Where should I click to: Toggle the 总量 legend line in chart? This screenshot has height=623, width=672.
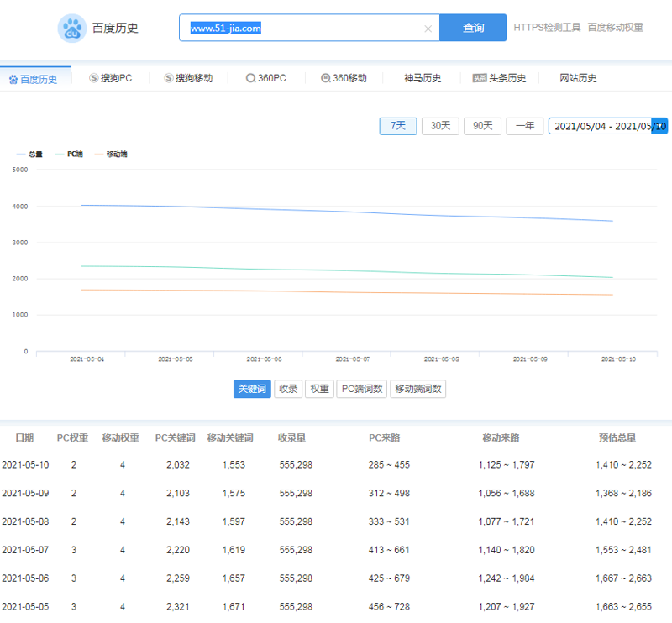click(29, 154)
